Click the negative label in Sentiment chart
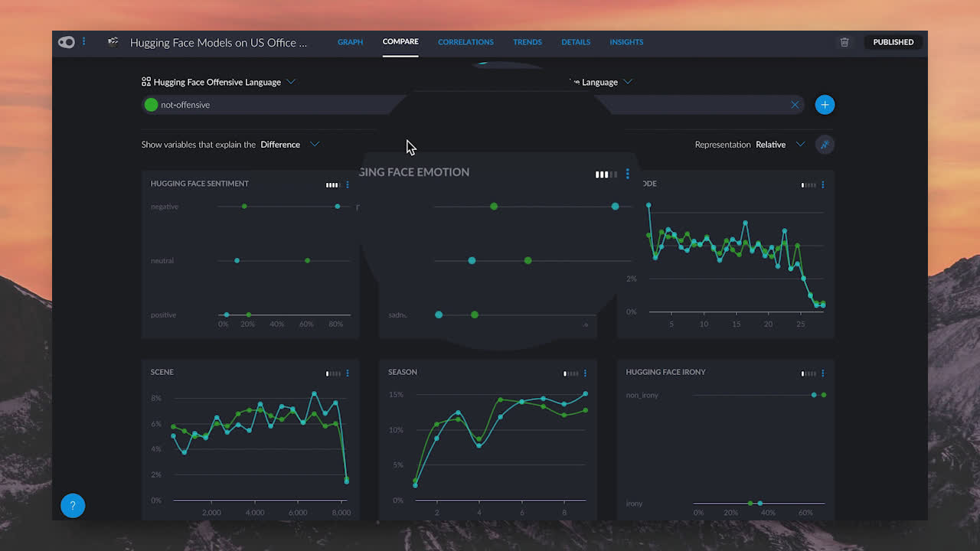Image resolution: width=980 pixels, height=551 pixels. 165,207
